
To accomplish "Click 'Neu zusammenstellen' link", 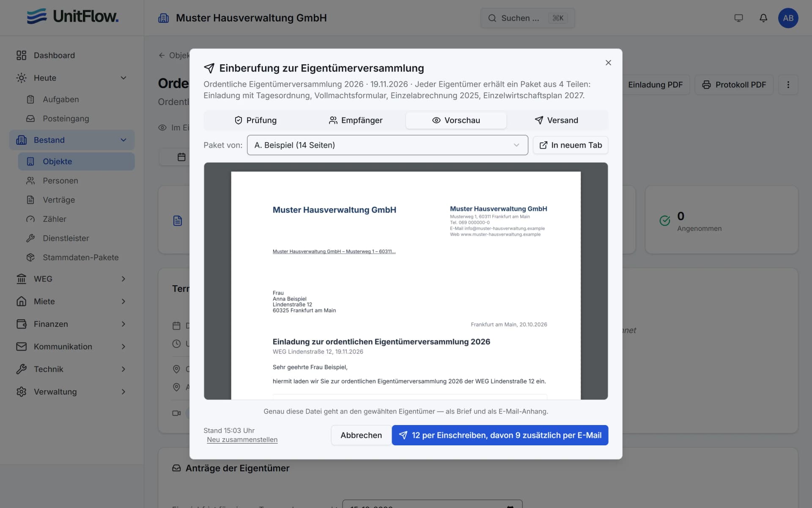I will (242, 440).
